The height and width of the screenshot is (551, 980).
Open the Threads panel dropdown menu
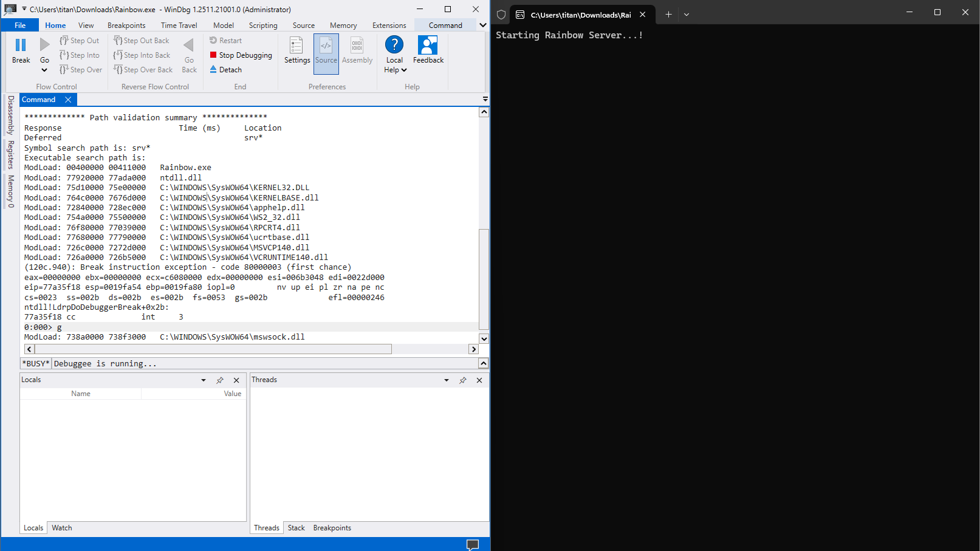pyautogui.click(x=447, y=380)
